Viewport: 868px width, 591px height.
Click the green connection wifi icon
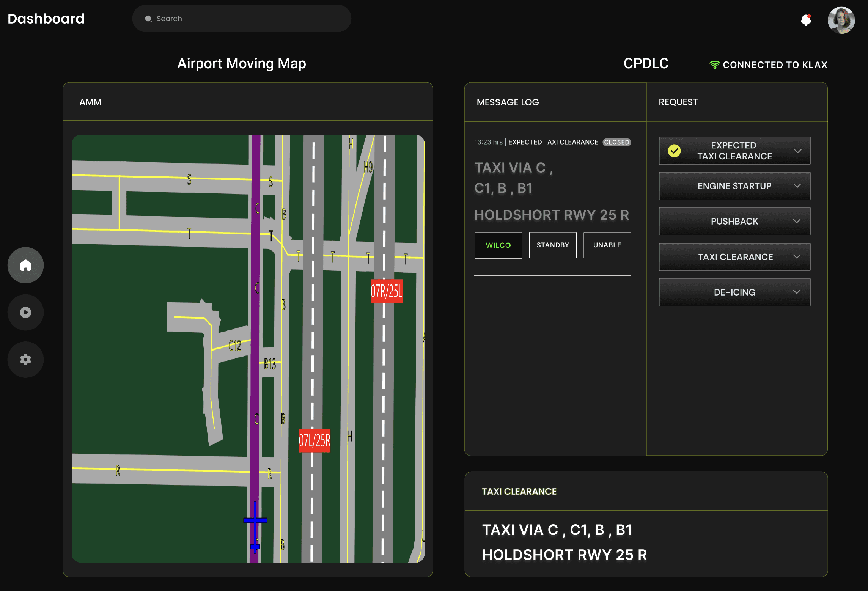[714, 65]
